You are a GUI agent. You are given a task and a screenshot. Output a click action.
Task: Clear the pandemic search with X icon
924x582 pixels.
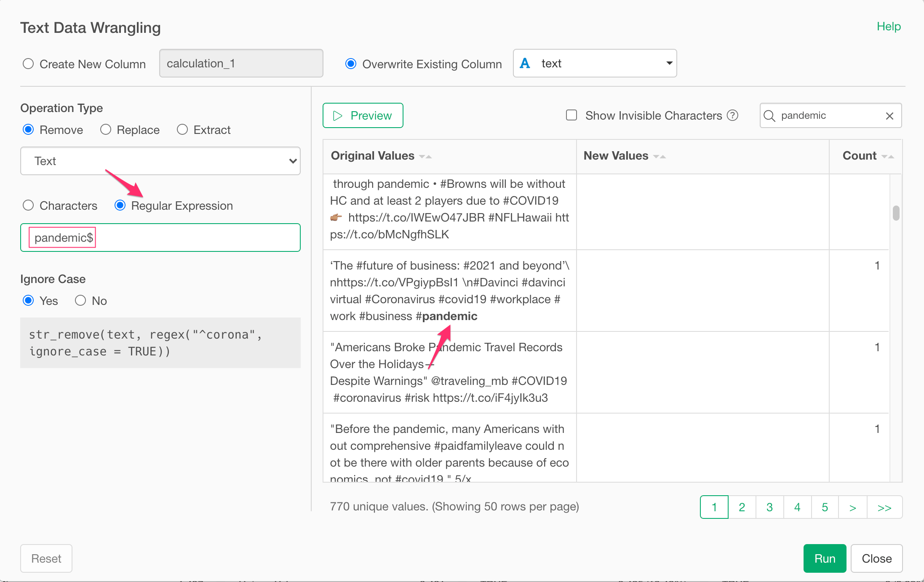tap(889, 116)
